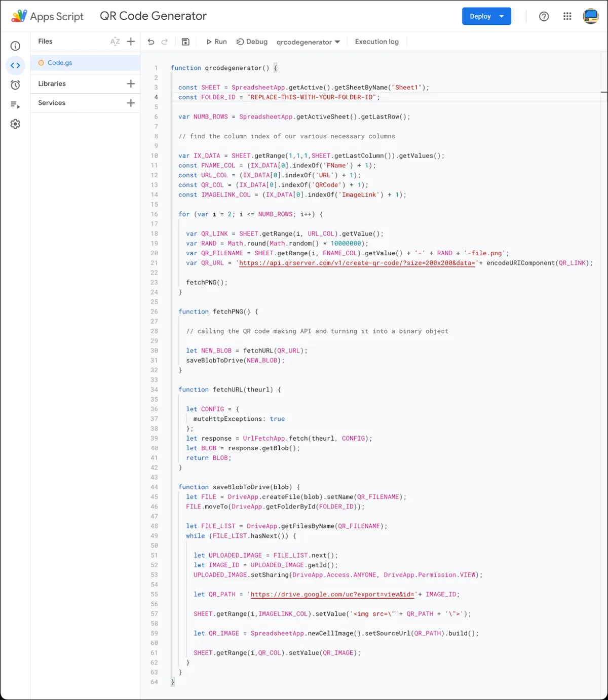
Task: Sort files alphabetically with AZ icon
Action: [115, 42]
